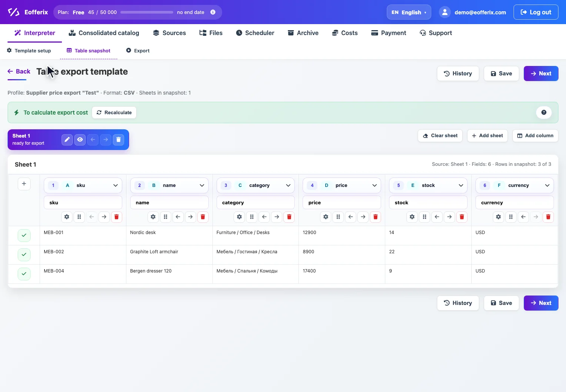Click the Add column button

[x=535, y=136]
